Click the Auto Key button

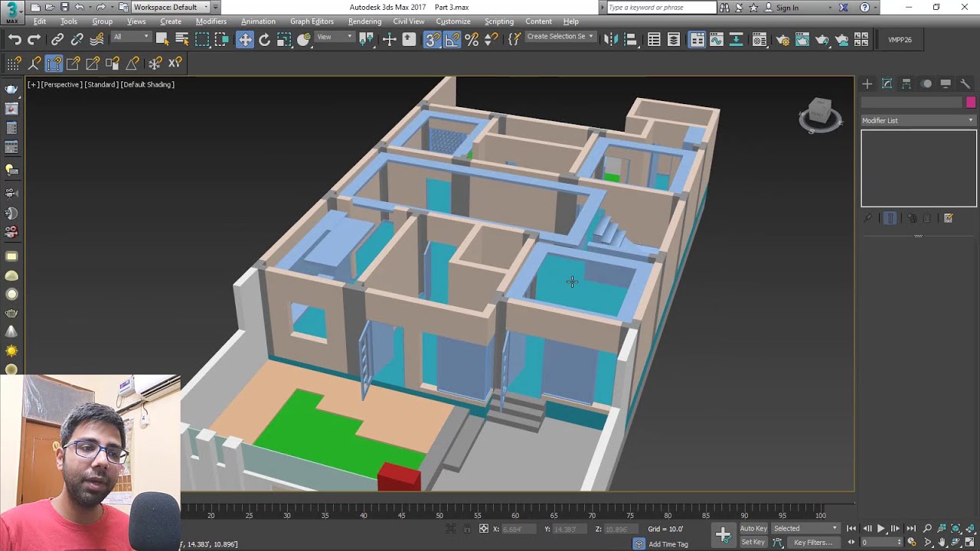753,528
